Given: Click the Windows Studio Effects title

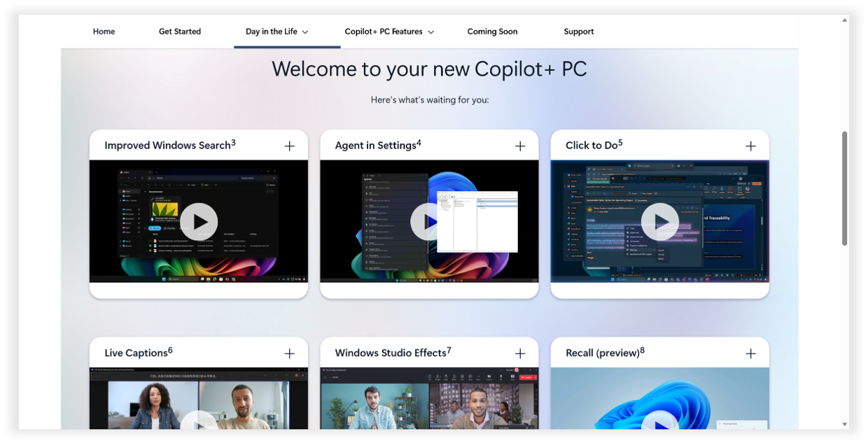Looking at the screenshot, I should coord(393,352).
